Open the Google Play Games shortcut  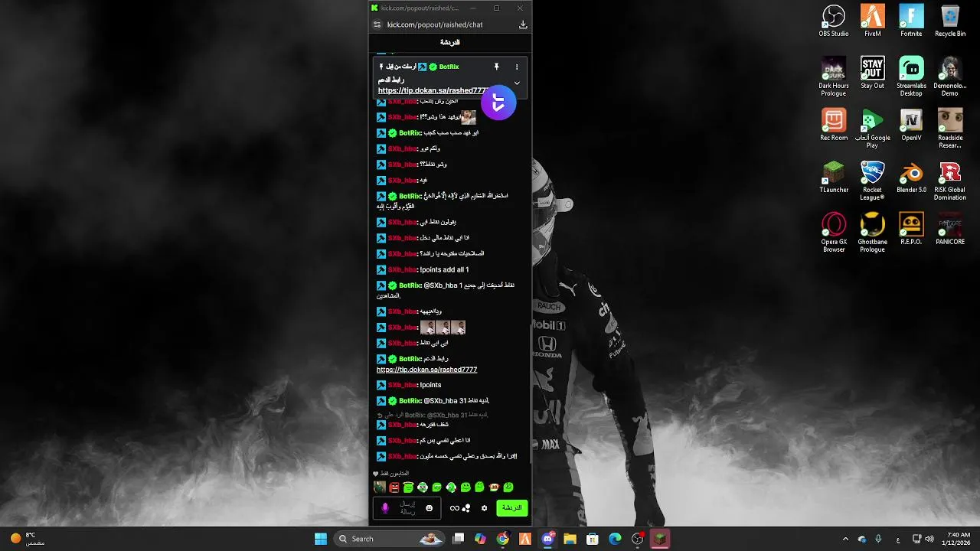pos(872,129)
